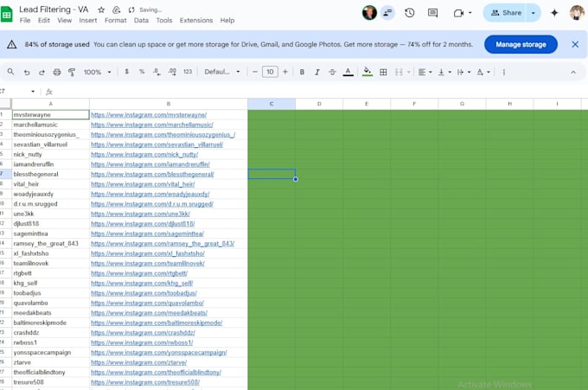
Task: Open the font Default dropdown
Action: (x=221, y=72)
